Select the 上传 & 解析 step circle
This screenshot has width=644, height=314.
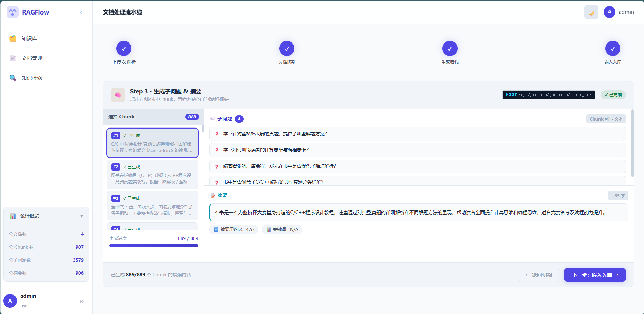point(124,49)
